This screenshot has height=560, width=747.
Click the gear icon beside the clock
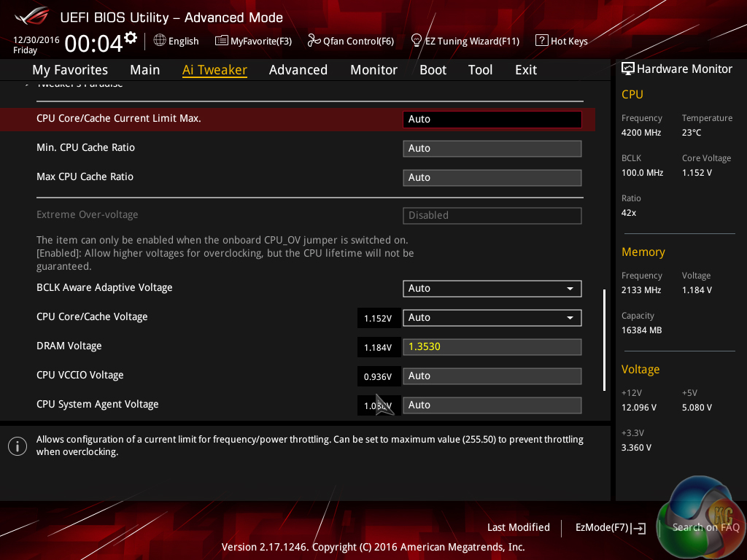pos(131,37)
